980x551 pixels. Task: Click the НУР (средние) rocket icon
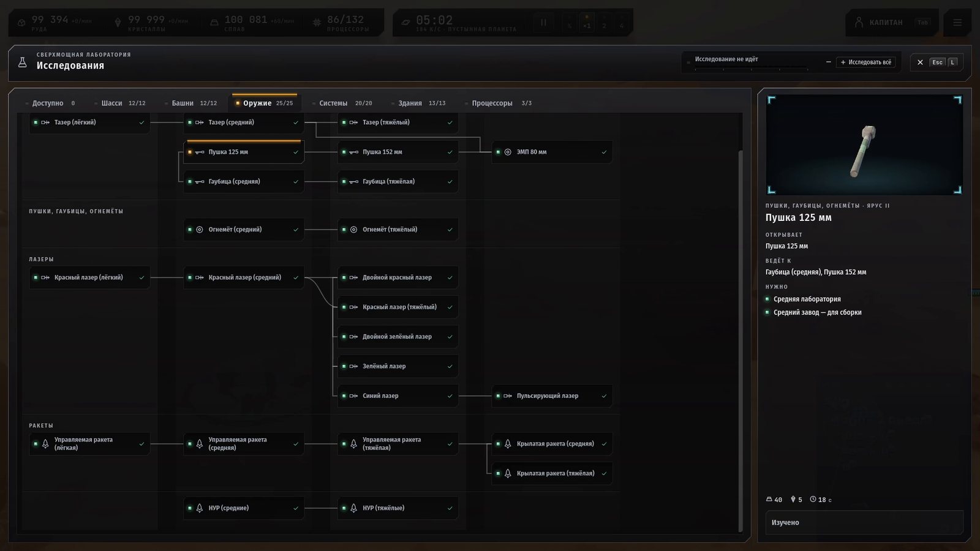coord(199,508)
